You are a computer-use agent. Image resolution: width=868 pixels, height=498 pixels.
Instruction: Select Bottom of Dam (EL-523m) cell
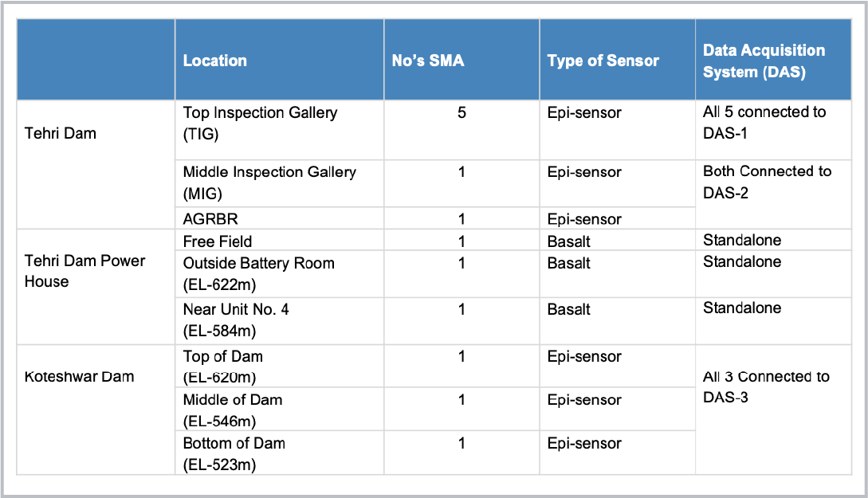coord(279,453)
